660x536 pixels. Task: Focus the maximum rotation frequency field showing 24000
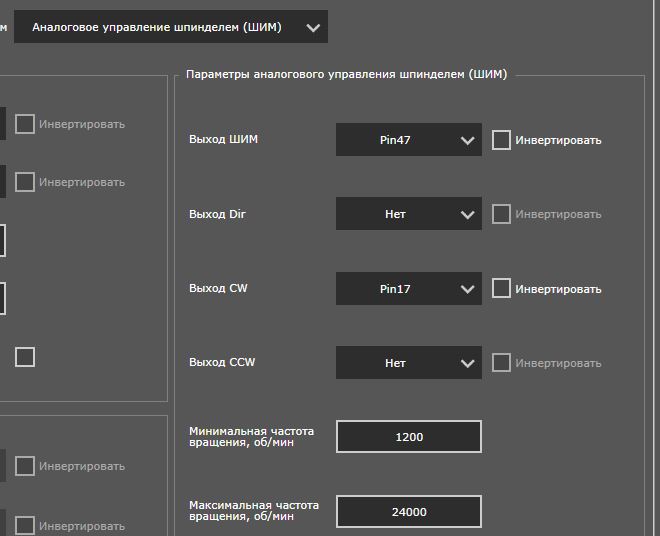pyautogui.click(x=408, y=512)
